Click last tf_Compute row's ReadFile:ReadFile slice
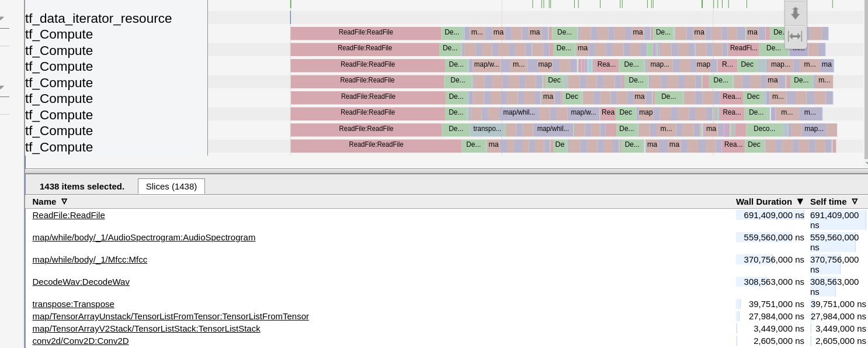This screenshot has width=868, height=348. [x=376, y=145]
